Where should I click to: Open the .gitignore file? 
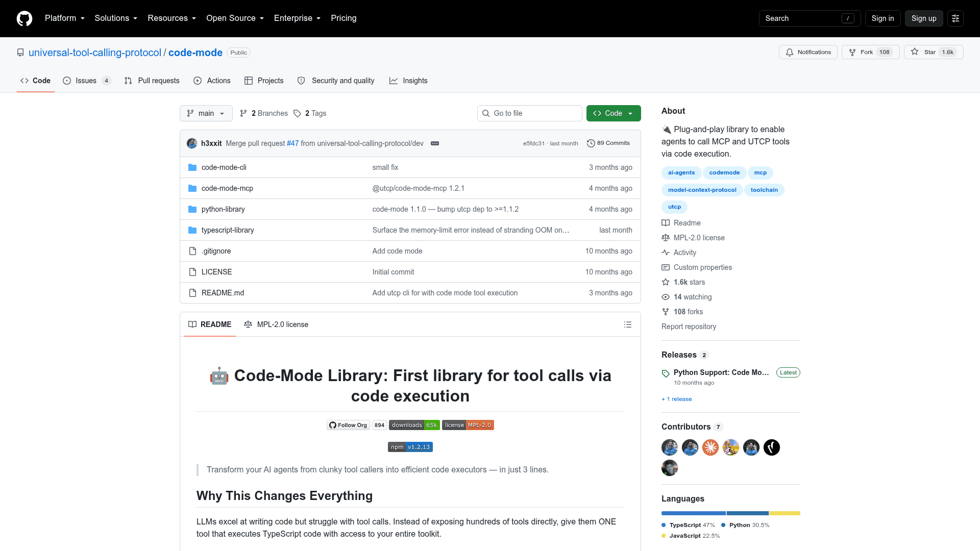click(x=216, y=251)
